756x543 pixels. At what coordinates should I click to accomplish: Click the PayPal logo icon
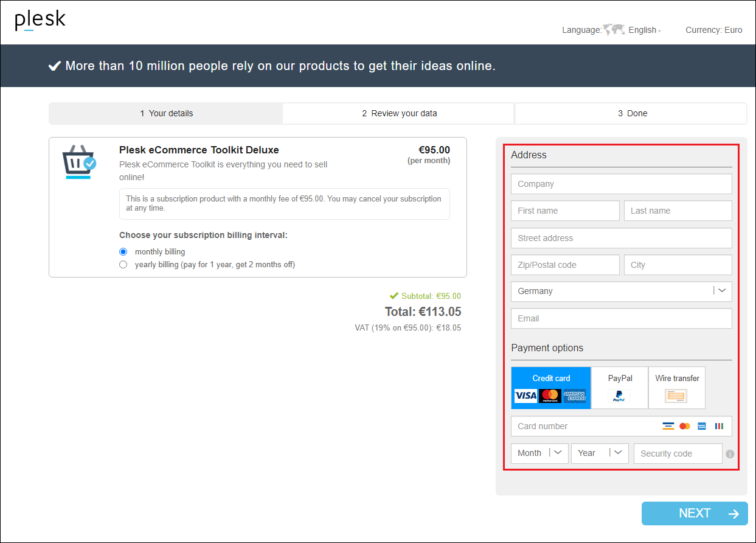[x=619, y=396]
